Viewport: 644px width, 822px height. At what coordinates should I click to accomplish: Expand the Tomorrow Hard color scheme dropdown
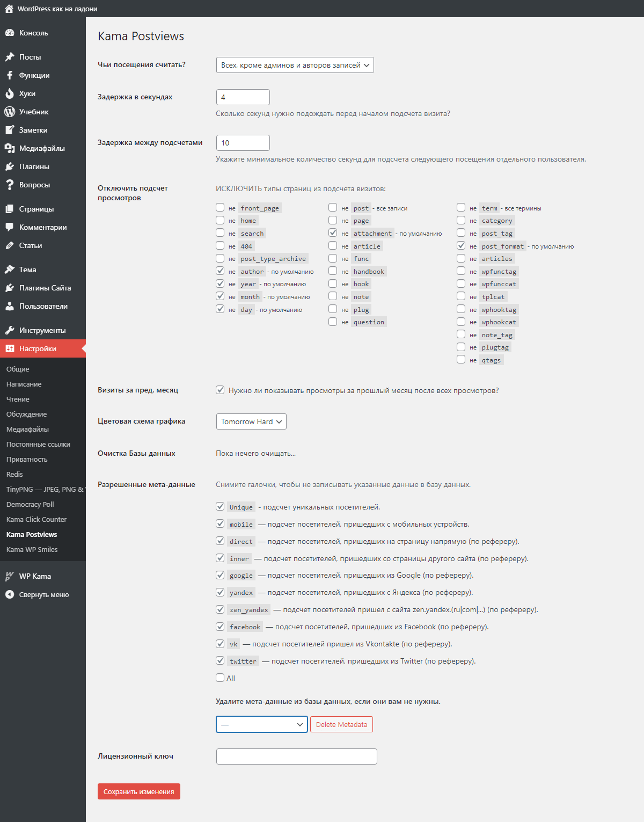pos(251,421)
